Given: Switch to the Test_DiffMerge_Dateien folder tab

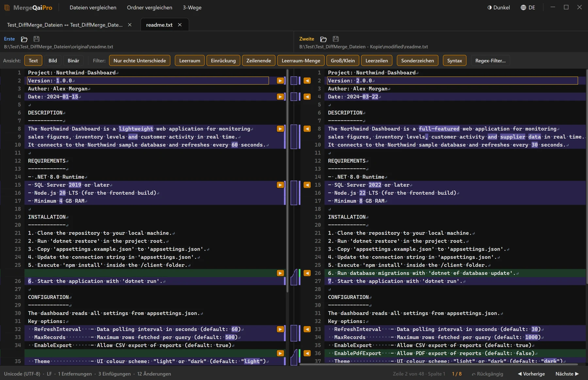Looking at the screenshot, I should pos(65,25).
